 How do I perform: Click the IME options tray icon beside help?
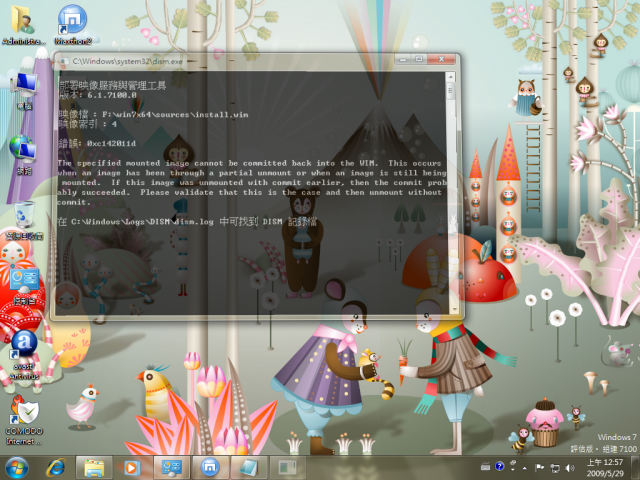513,466
